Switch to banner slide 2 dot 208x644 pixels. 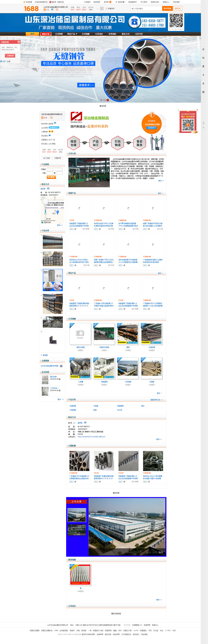pos(104,100)
